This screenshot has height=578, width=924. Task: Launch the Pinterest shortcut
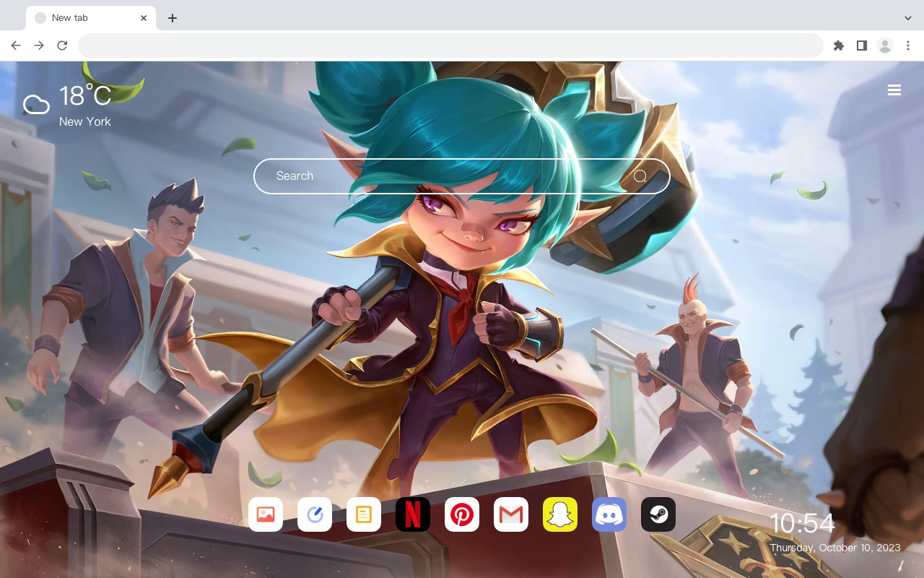462,514
